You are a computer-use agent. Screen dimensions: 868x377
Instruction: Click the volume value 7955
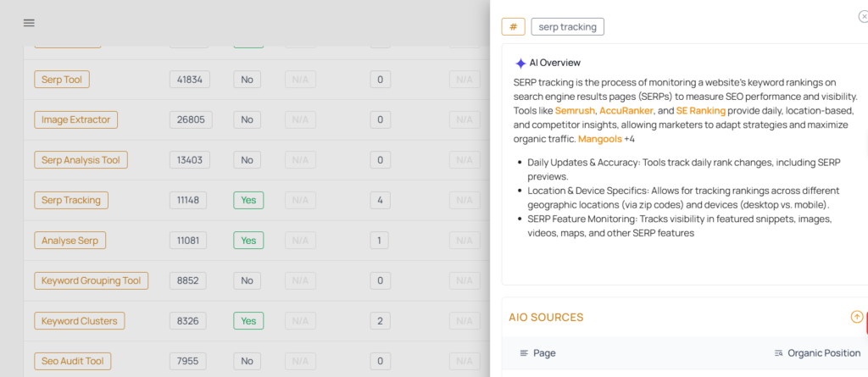[188, 361]
